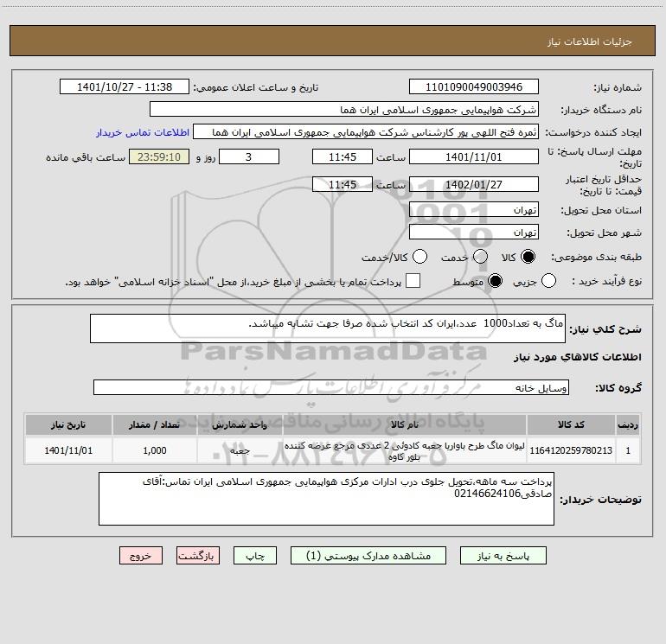Click the تعداد / مقدار column header
666x644 pixels.
point(155,424)
